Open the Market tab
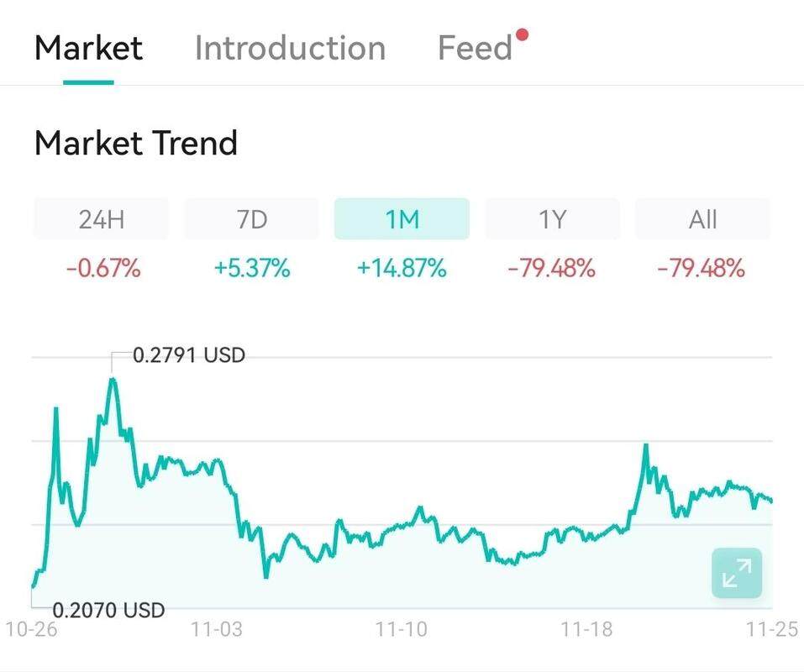 88,48
